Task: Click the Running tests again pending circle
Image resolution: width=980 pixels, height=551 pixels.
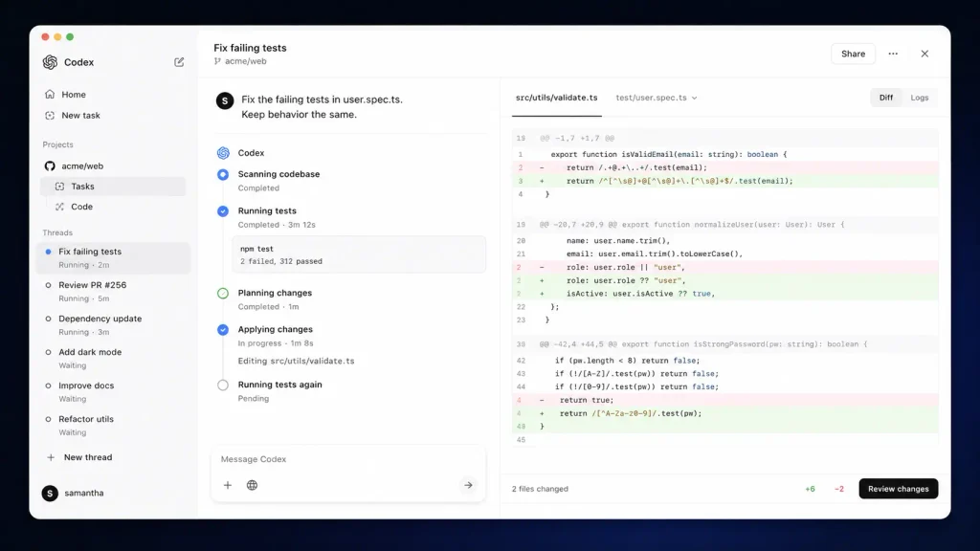Action: click(x=223, y=385)
